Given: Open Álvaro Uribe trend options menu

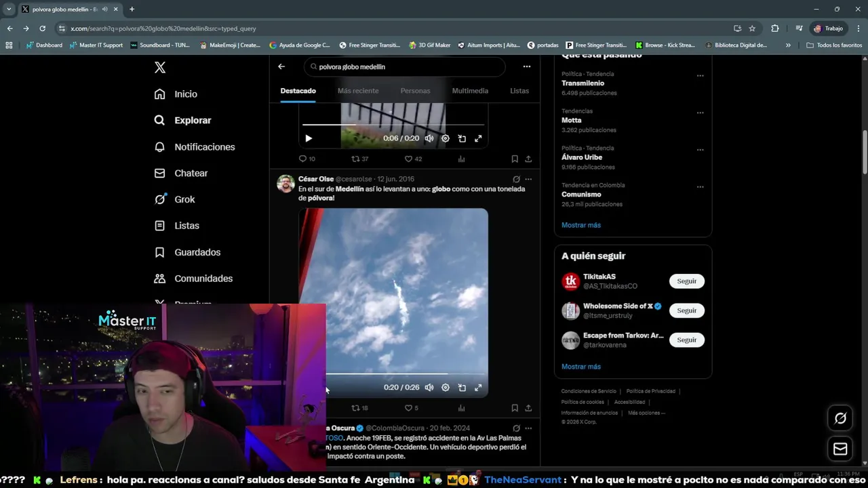Looking at the screenshot, I should (701, 150).
